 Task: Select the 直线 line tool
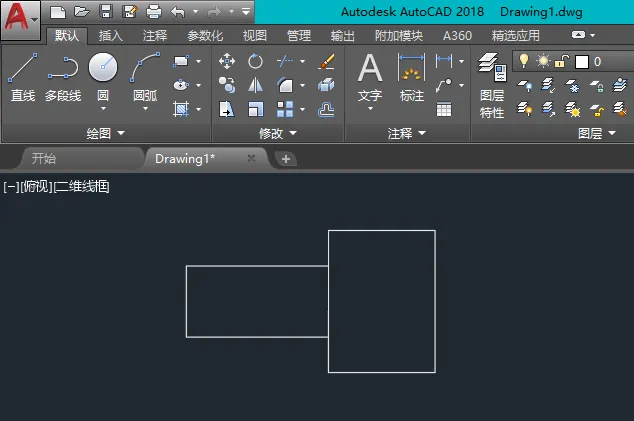(x=23, y=78)
